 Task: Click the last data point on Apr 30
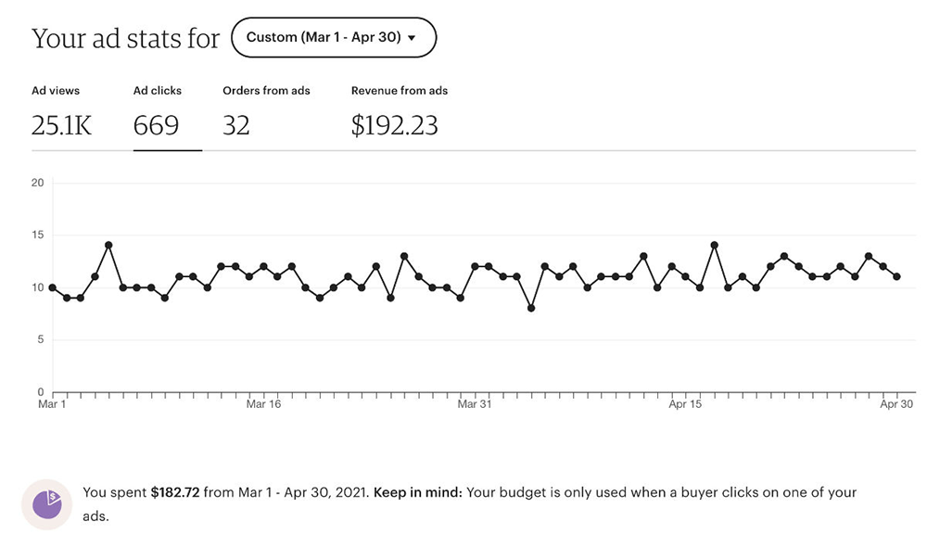tap(896, 276)
